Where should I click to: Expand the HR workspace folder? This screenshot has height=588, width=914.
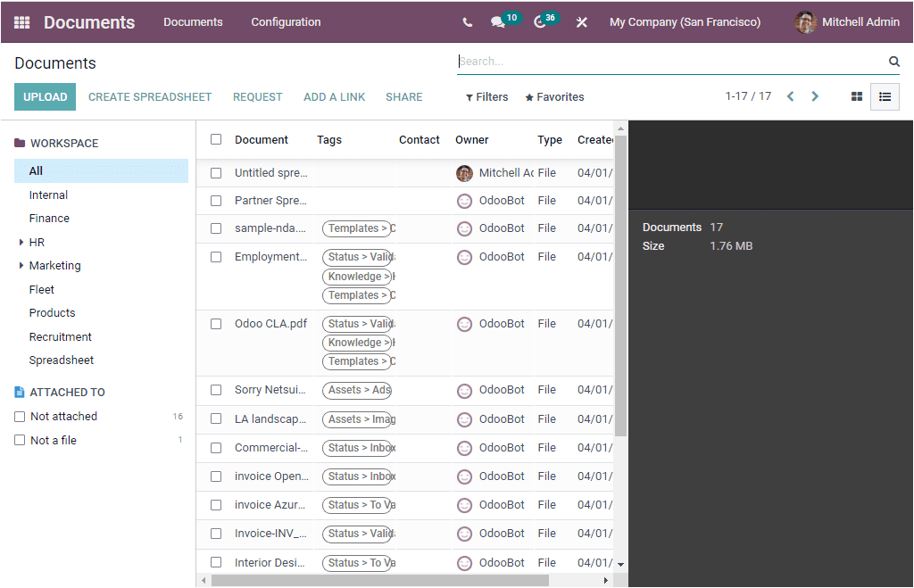(21, 242)
